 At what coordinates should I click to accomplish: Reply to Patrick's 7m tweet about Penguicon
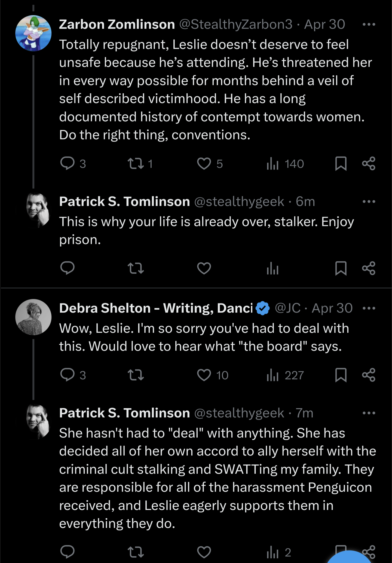(67, 552)
